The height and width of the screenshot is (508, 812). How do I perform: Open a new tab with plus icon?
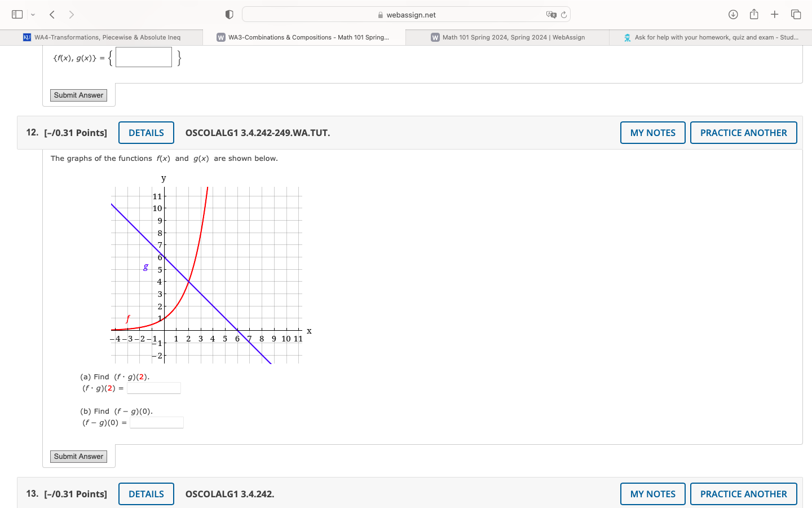pos(775,15)
